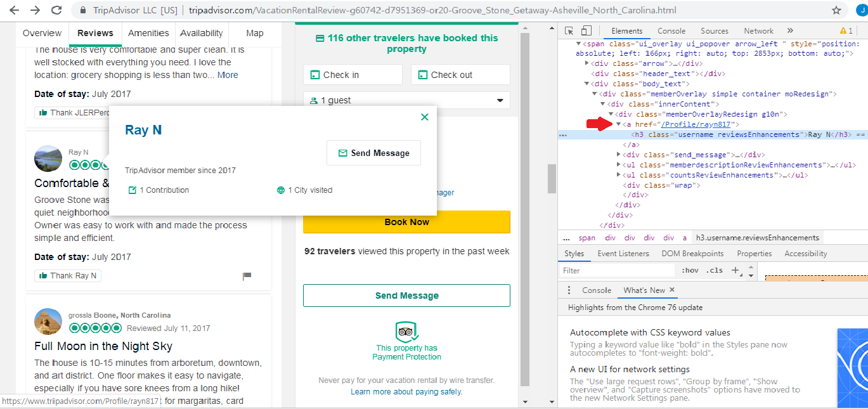Click the outlined Send Message button
The image size is (868, 409).
[x=406, y=295]
